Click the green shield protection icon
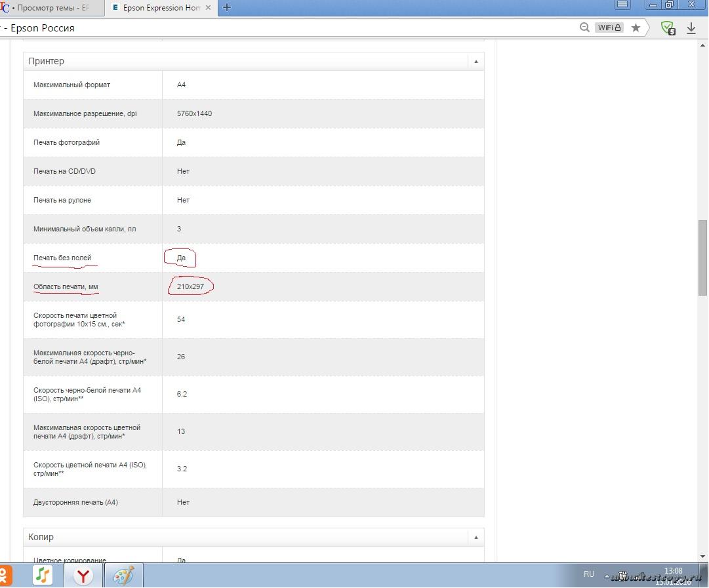The height and width of the screenshot is (588, 709). click(x=668, y=28)
